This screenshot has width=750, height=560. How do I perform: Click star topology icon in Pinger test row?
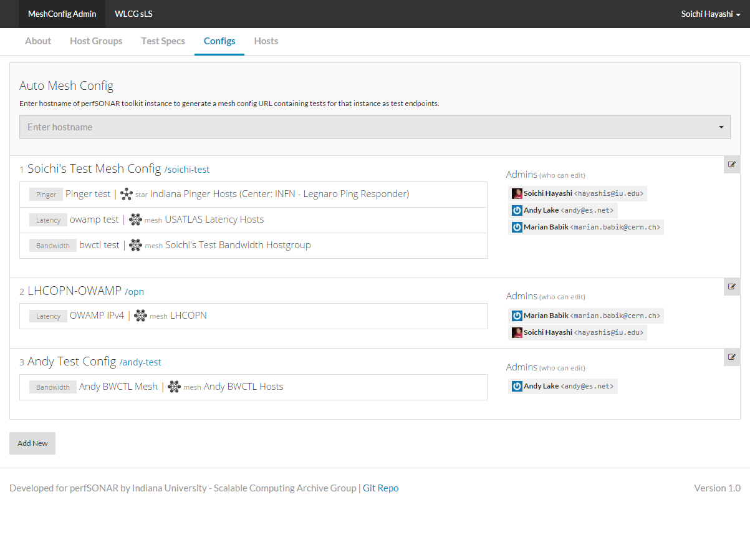127,194
